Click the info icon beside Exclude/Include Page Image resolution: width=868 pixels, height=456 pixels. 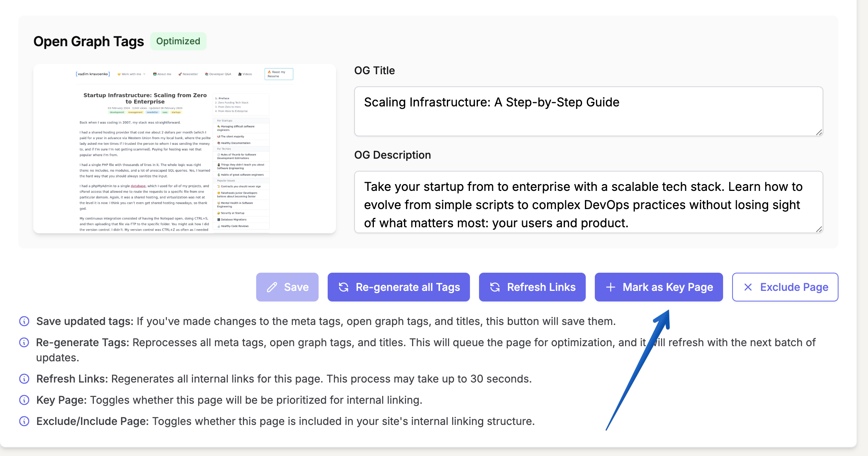24,421
